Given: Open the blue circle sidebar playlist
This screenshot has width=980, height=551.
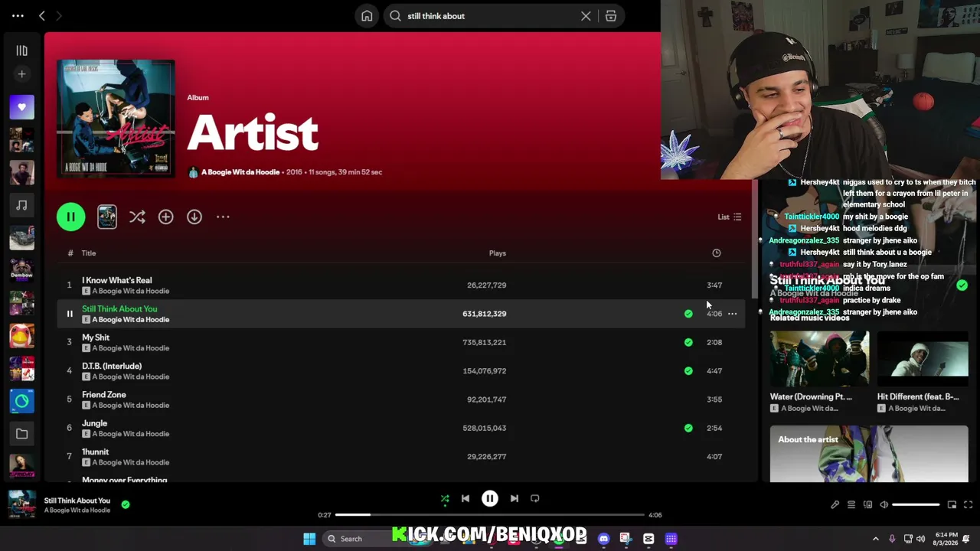Looking at the screenshot, I should 21,401.
